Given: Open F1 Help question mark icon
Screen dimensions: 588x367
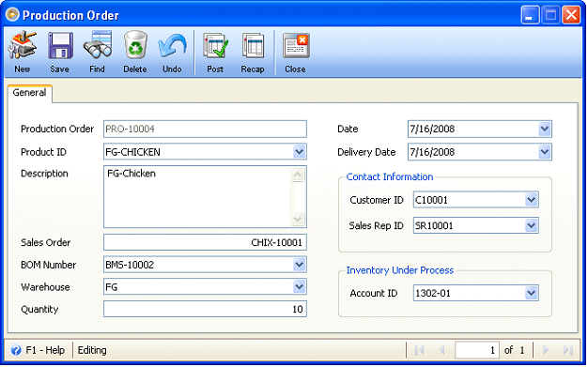Looking at the screenshot, I should 16,350.
